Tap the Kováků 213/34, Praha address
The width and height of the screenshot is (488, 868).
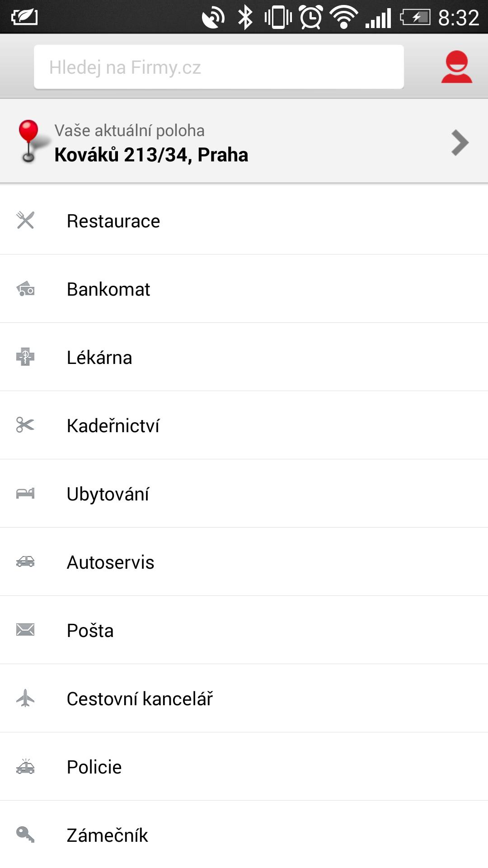pyautogui.click(x=151, y=155)
